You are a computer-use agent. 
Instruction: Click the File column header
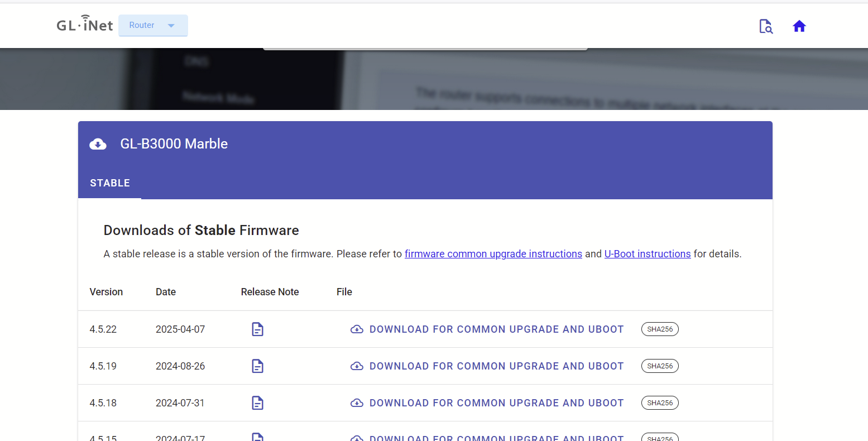point(344,292)
